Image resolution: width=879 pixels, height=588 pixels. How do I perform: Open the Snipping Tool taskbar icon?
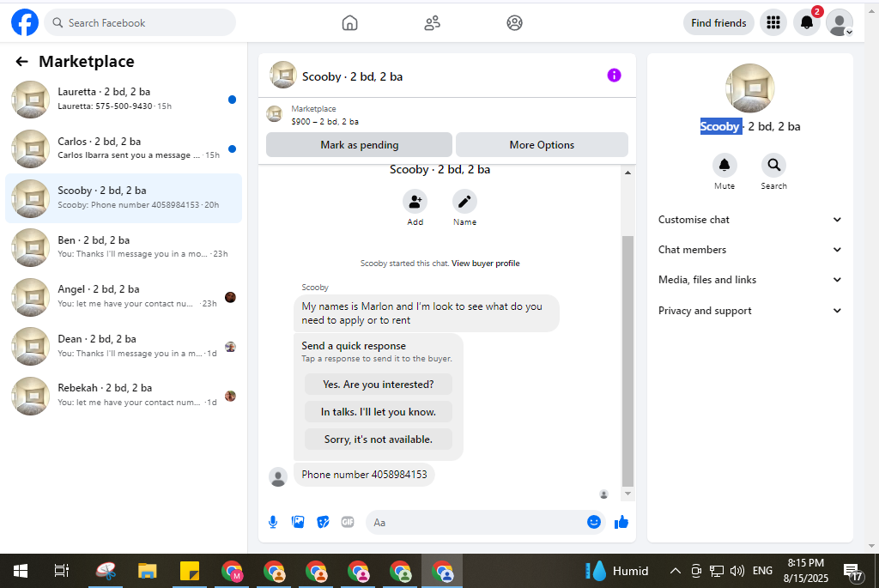[x=106, y=571]
